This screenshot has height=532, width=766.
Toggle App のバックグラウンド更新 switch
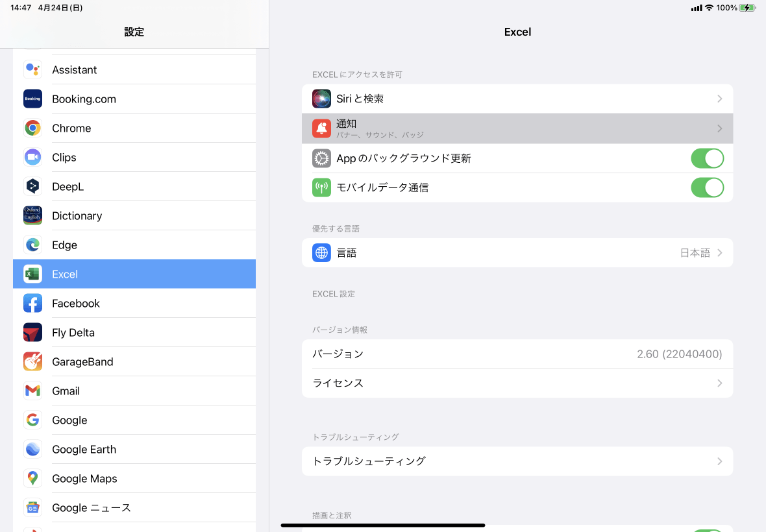click(707, 158)
